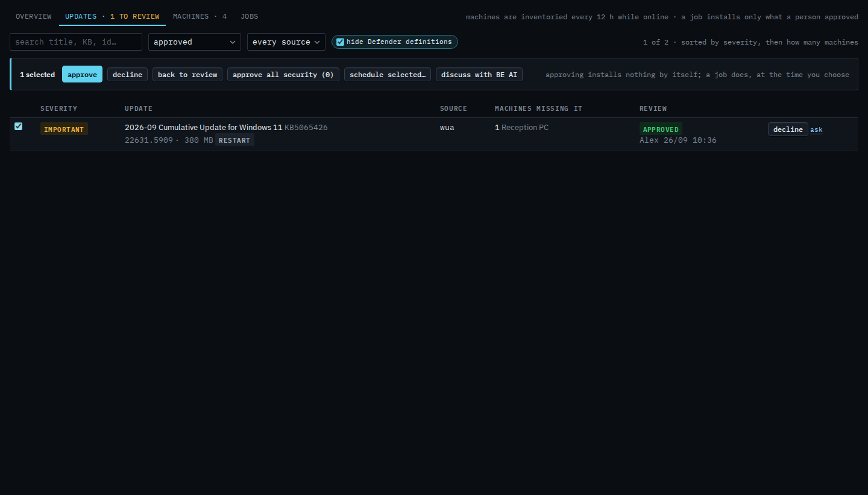
Task: Click the KB5065426 identifier
Action: tap(306, 127)
